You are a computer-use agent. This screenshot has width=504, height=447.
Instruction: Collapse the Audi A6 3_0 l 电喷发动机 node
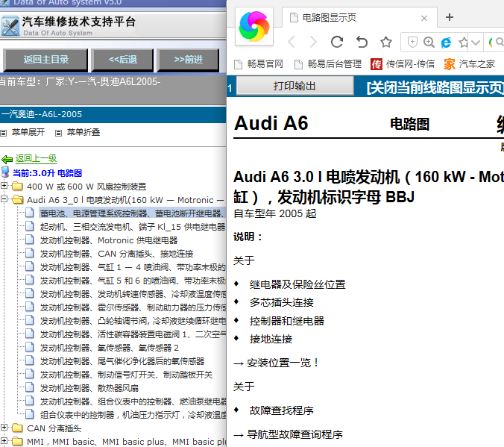coord(4,199)
